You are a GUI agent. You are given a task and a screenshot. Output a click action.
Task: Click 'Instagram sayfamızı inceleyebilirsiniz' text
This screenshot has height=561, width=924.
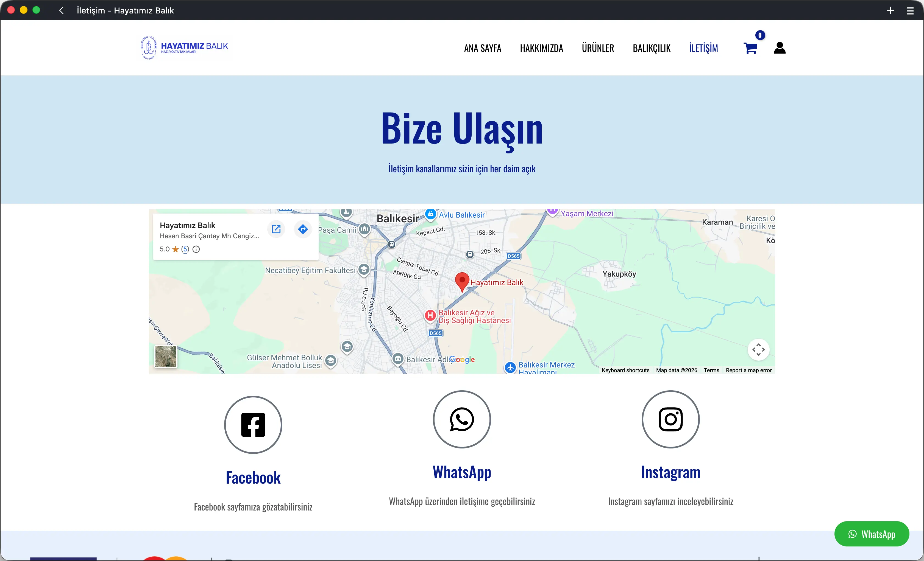(670, 501)
